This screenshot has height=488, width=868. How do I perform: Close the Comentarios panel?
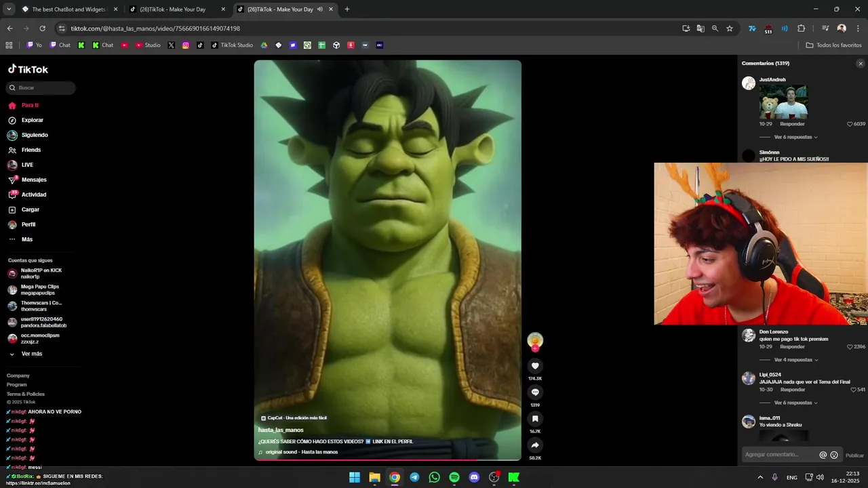click(861, 64)
